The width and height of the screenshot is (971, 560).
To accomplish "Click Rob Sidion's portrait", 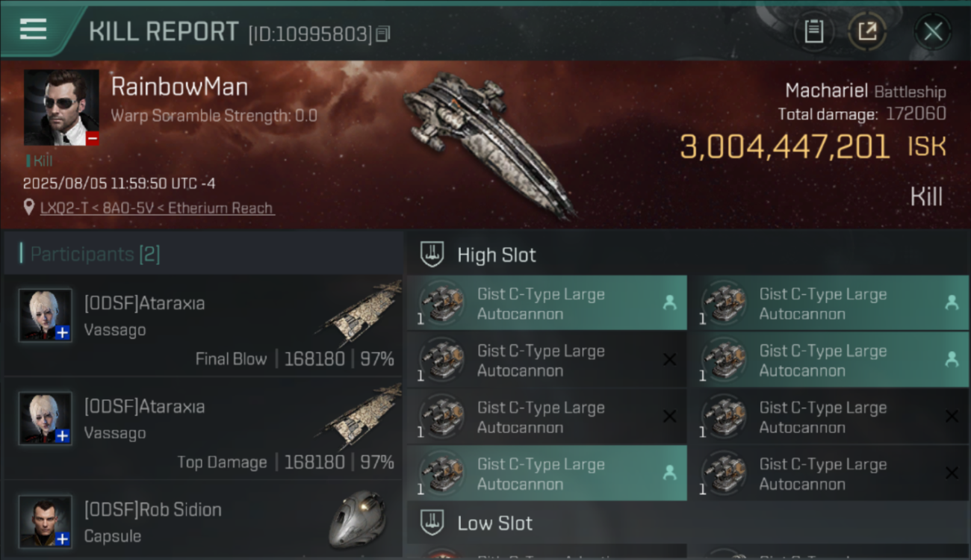I will point(46,520).
